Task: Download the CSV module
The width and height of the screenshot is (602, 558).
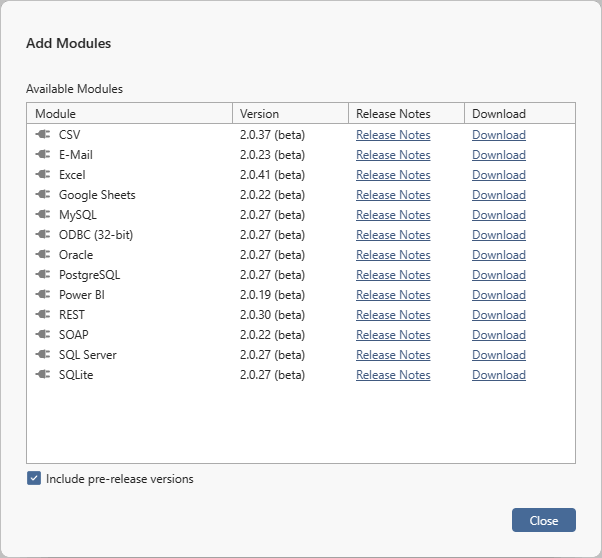Action: pyautogui.click(x=499, y=135)
